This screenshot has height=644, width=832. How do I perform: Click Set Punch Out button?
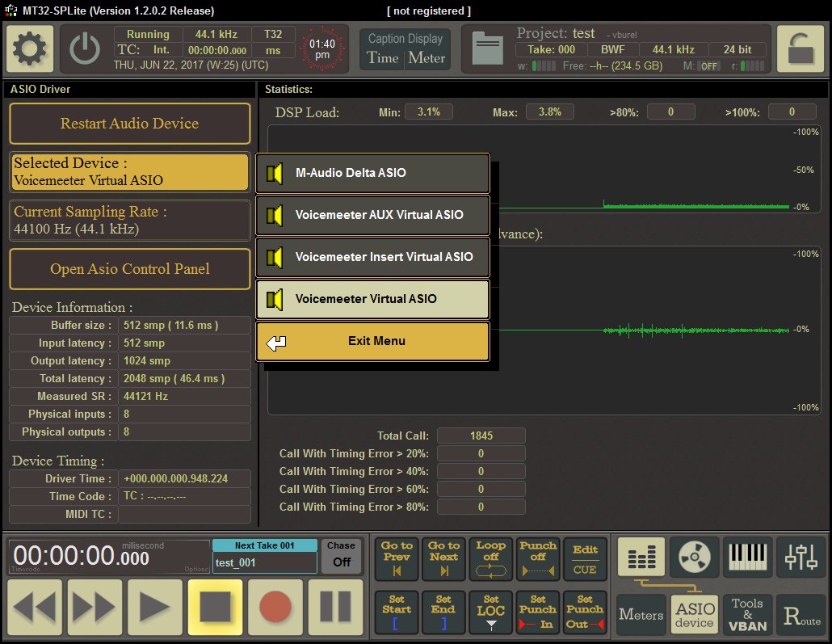tap(585, 612)
